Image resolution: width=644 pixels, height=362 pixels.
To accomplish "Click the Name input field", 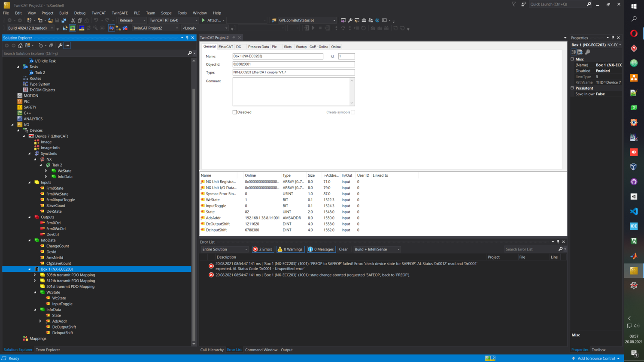I will (278, 56).
